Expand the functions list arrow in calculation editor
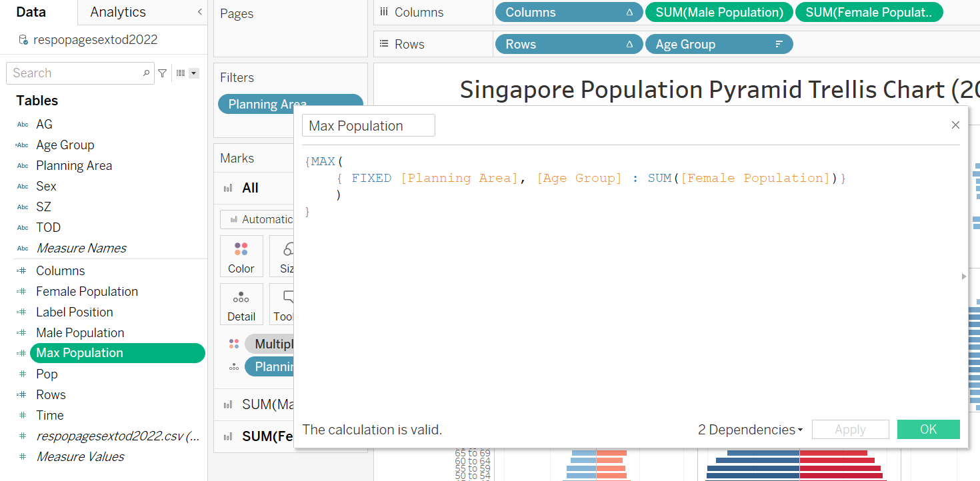 pos(963,276)
